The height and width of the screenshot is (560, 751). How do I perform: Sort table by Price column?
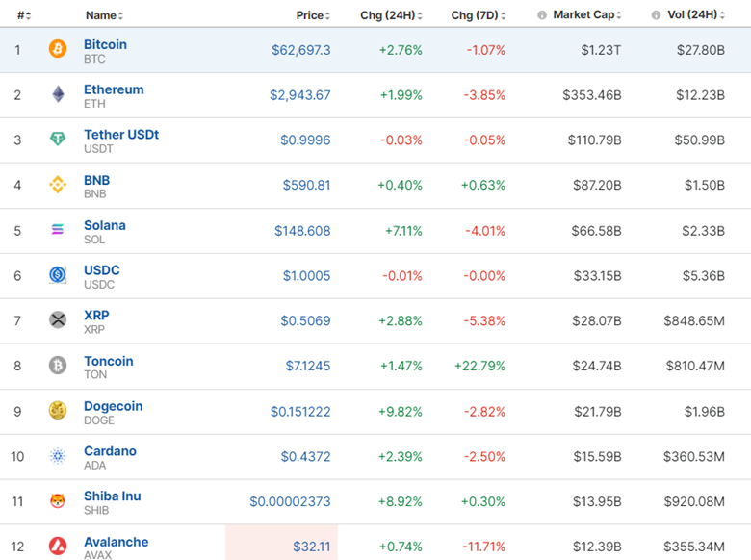pyautogui.click(x=313, y=15)
